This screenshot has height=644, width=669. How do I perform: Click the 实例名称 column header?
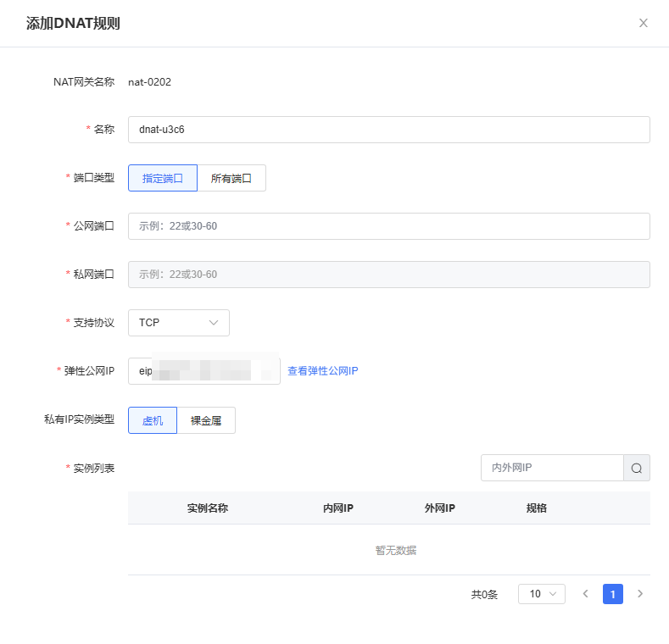pos(208,508)
